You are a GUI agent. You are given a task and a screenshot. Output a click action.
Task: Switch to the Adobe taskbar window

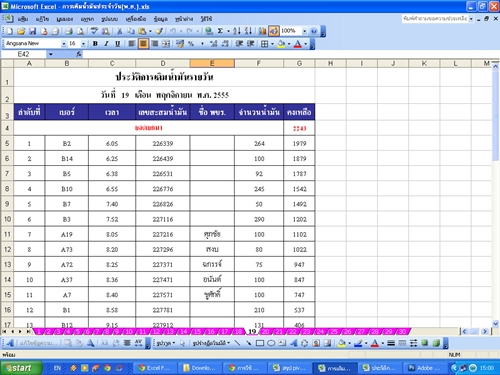click(x=424, y=368)
